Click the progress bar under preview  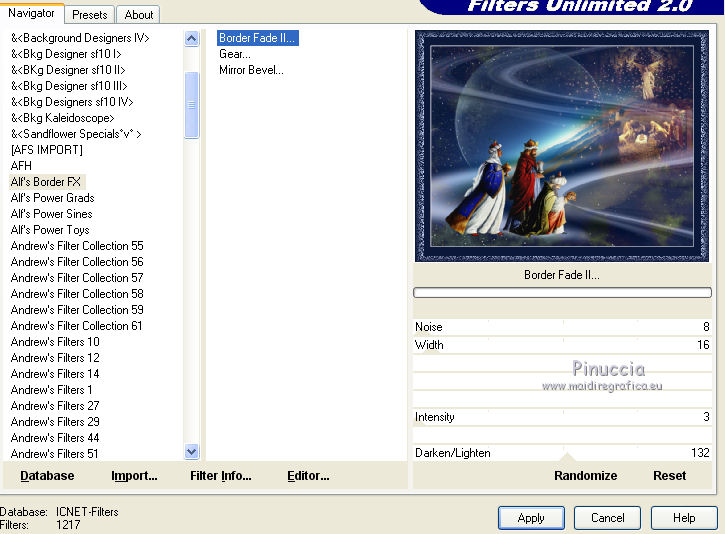point(562,293)
